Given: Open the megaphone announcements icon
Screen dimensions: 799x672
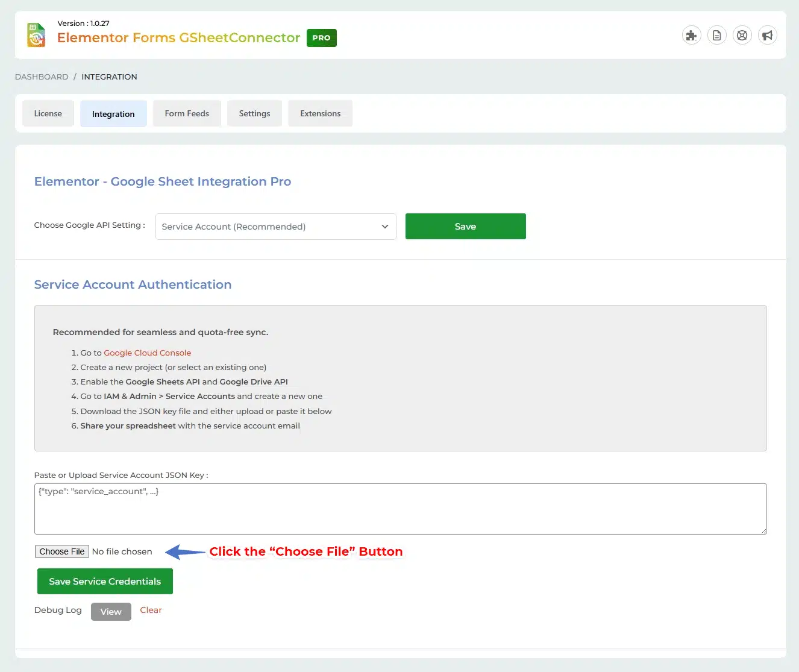Looking at the screenshot, I should (x=767, y=36).
